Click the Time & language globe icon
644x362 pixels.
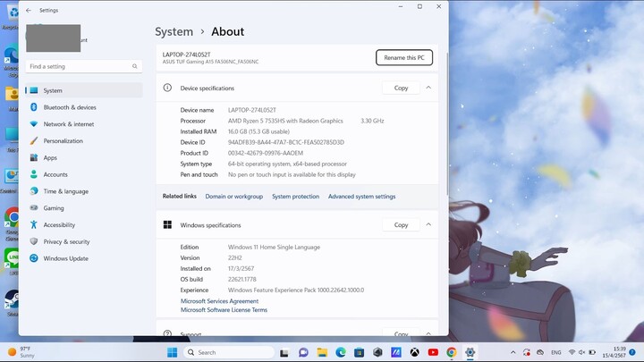click(x=34, y=191)
